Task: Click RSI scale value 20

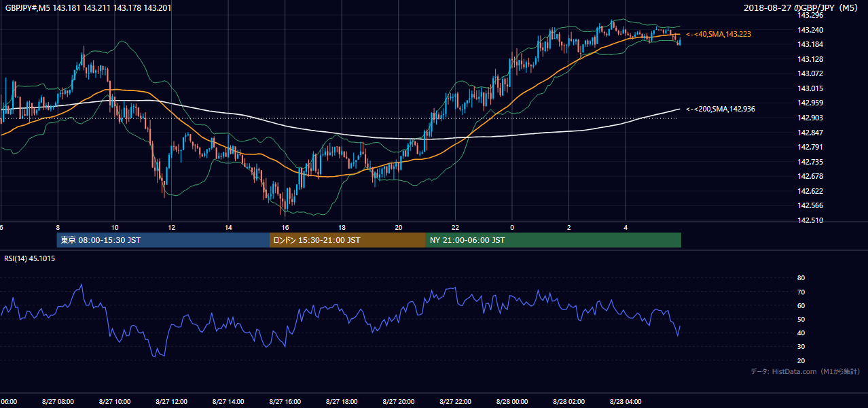Action: click(x=801, y=360)
